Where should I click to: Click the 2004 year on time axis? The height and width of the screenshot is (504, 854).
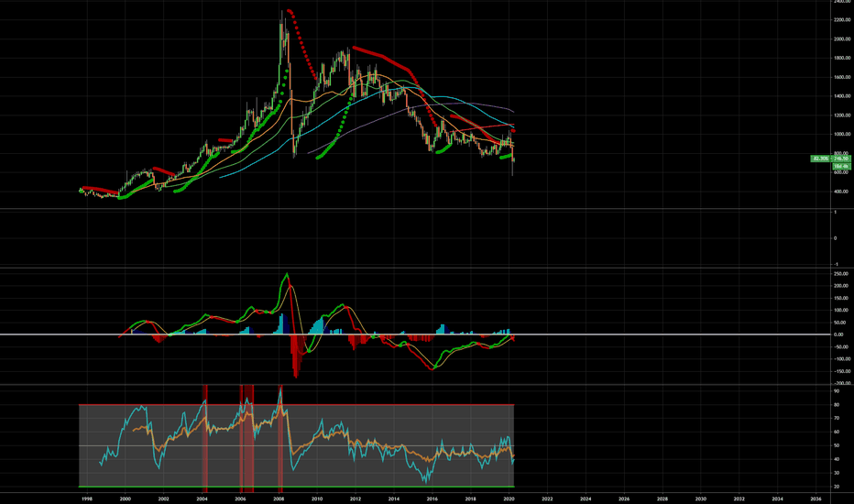pos(202,499)
